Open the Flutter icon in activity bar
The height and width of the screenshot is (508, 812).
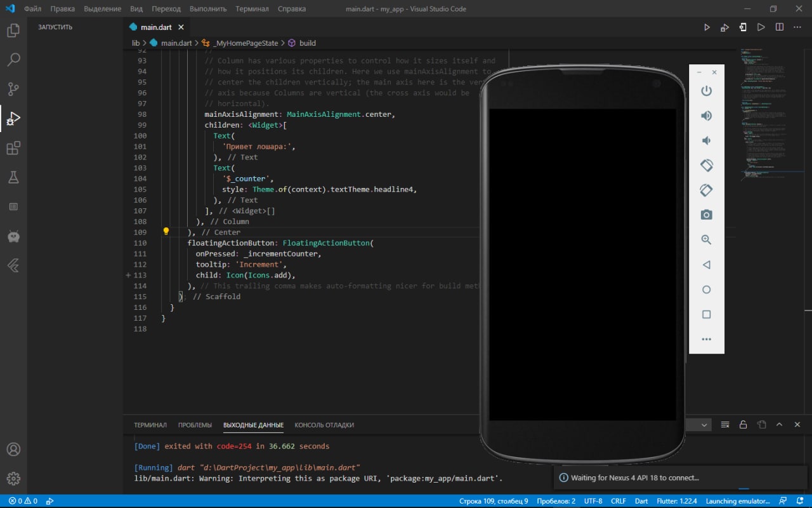13,265
